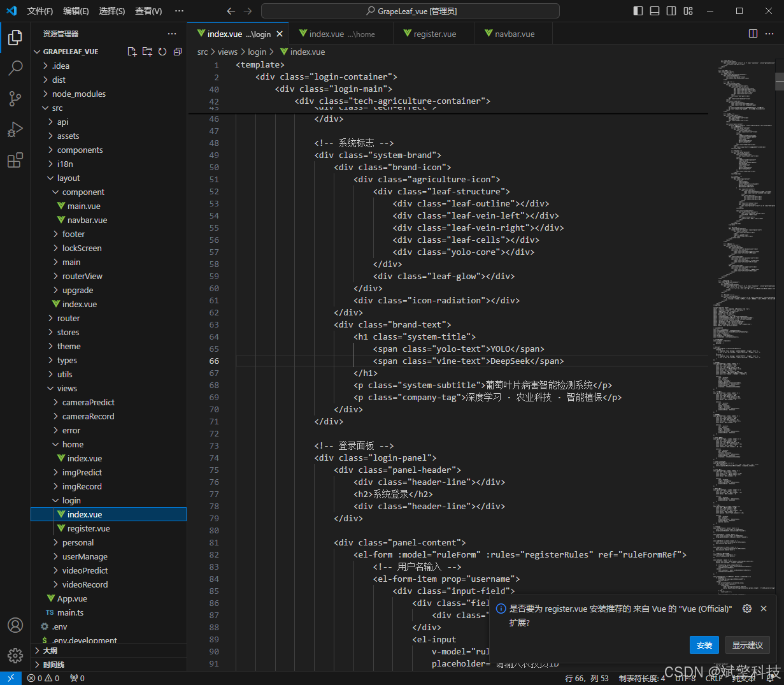Open the Extensions view

coord(15,160)
